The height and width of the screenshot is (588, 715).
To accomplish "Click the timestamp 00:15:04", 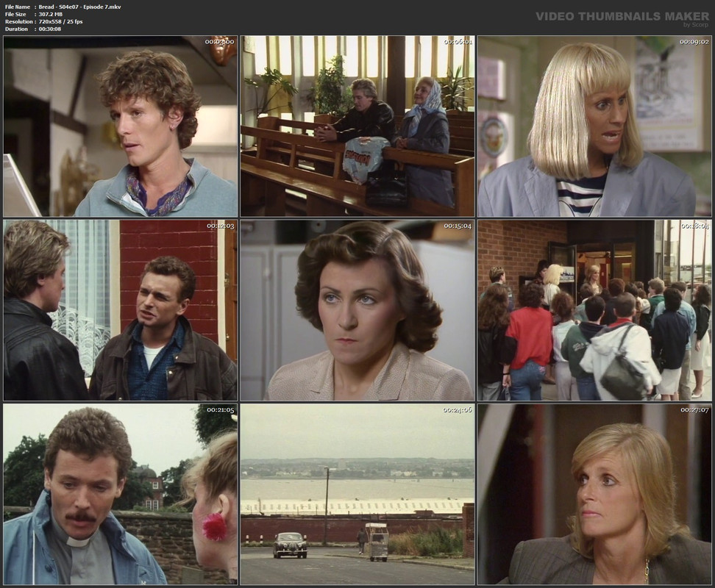I will coord(458,226).
